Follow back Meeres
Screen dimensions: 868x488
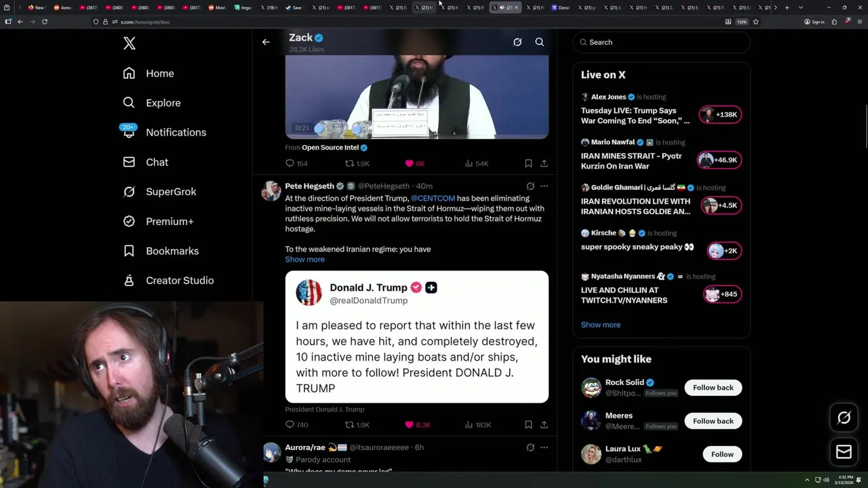coord(713,421)
